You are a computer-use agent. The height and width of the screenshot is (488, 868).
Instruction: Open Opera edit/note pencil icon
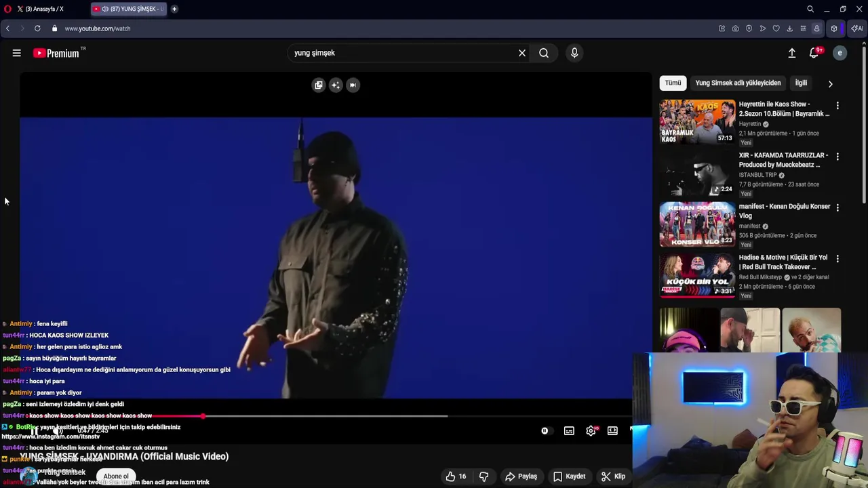(722, 28)
